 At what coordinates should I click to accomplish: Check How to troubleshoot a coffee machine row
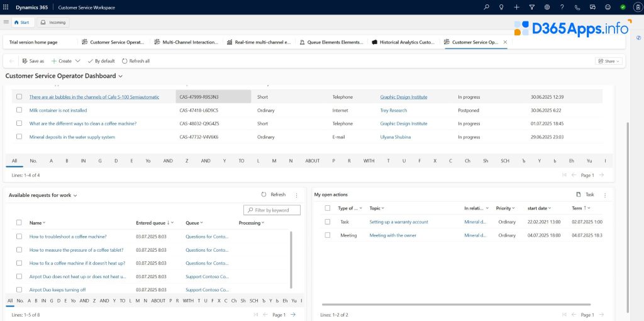tap(19, 236)
